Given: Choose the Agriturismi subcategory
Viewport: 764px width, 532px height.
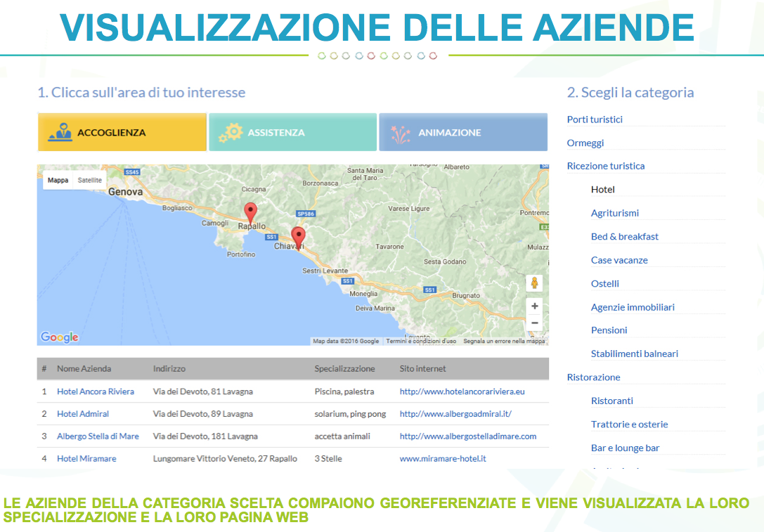Looking at the screenshot, I should (615, 213).
